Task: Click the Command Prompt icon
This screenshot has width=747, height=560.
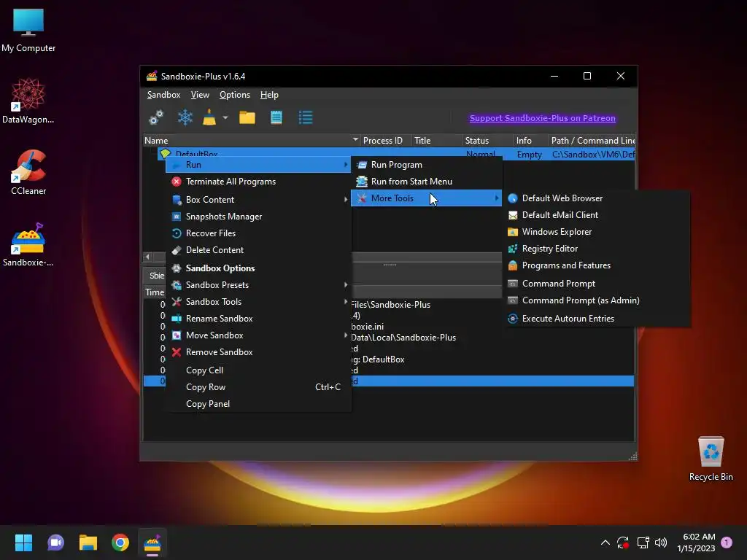Action: pyautogui.click(x=513, y=284)
